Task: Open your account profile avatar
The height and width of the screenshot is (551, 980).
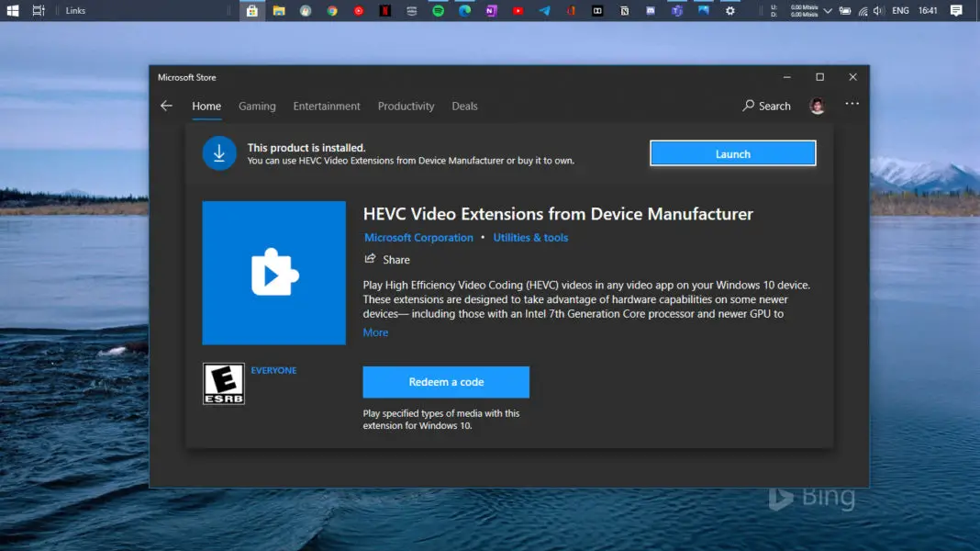Action: click(x=817, y=105)
